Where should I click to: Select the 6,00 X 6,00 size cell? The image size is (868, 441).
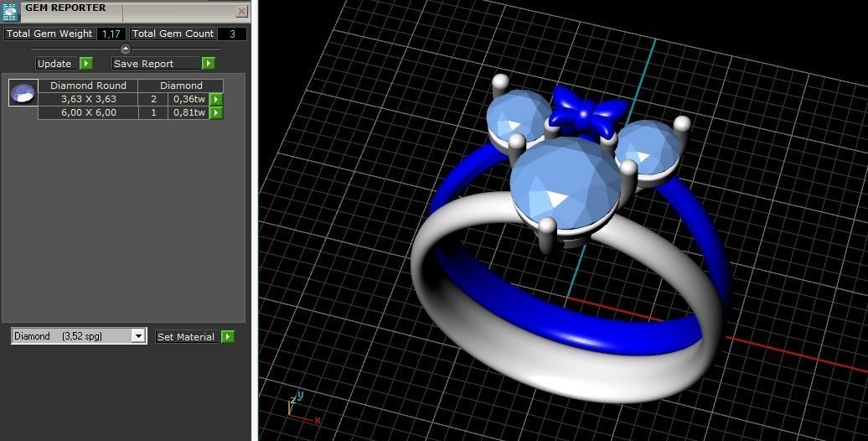coord(88,112)
